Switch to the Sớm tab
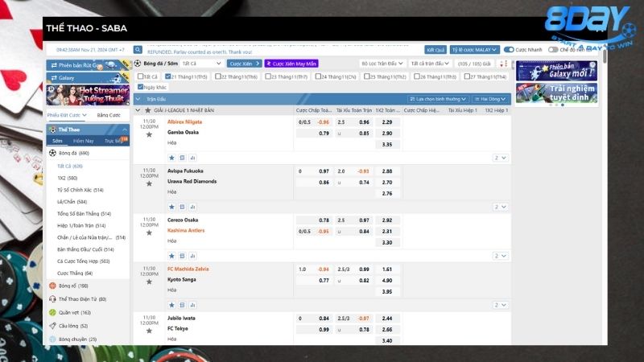This screenshot has width=644, height=362. pos(57,141)
